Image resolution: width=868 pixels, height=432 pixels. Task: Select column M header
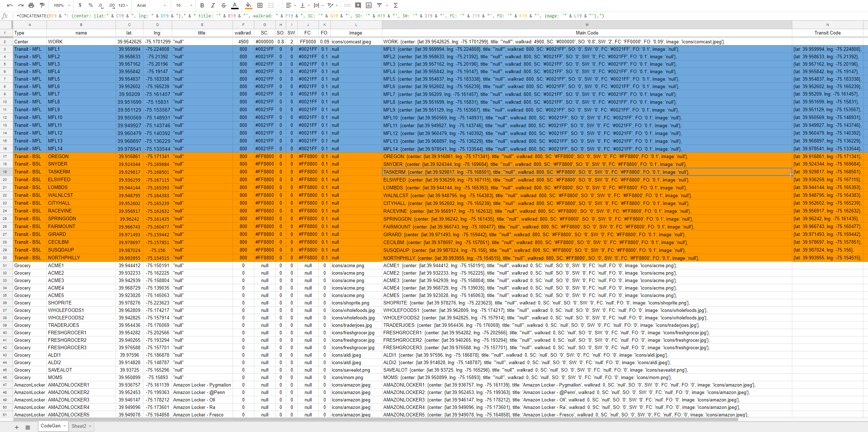(x=587, y=25)
